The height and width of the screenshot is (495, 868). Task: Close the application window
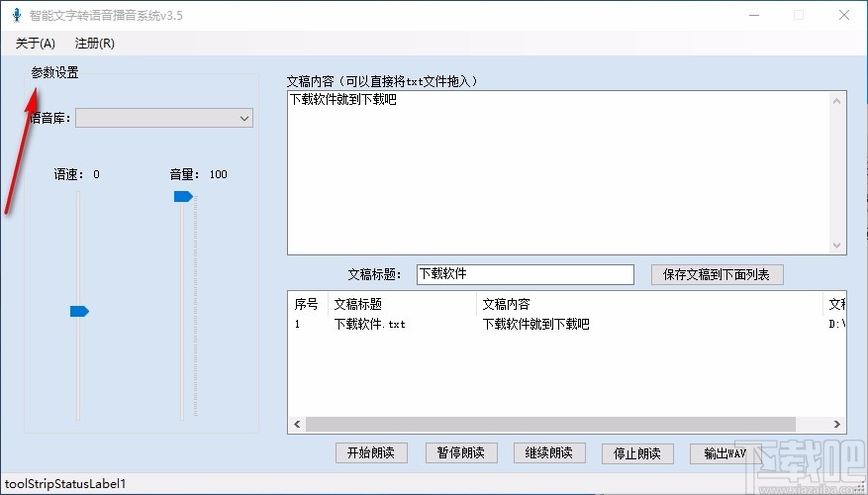click(x=844, y=15)
